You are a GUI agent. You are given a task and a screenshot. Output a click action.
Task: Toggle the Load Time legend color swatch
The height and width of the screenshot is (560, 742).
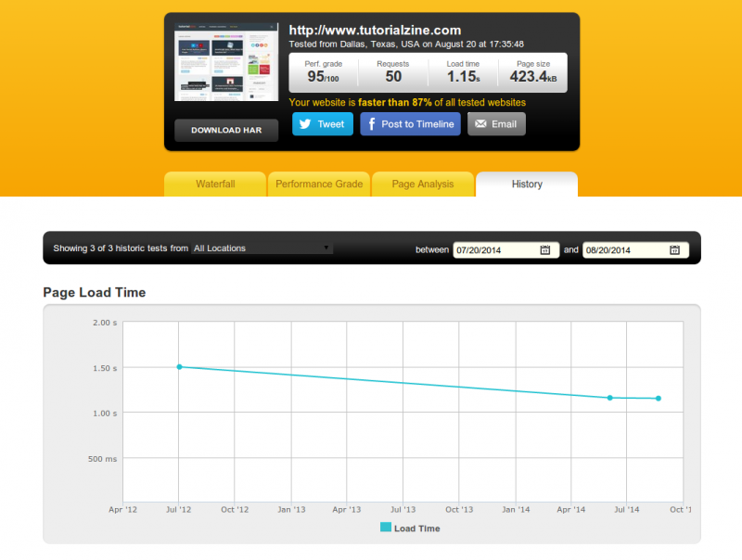386,528
